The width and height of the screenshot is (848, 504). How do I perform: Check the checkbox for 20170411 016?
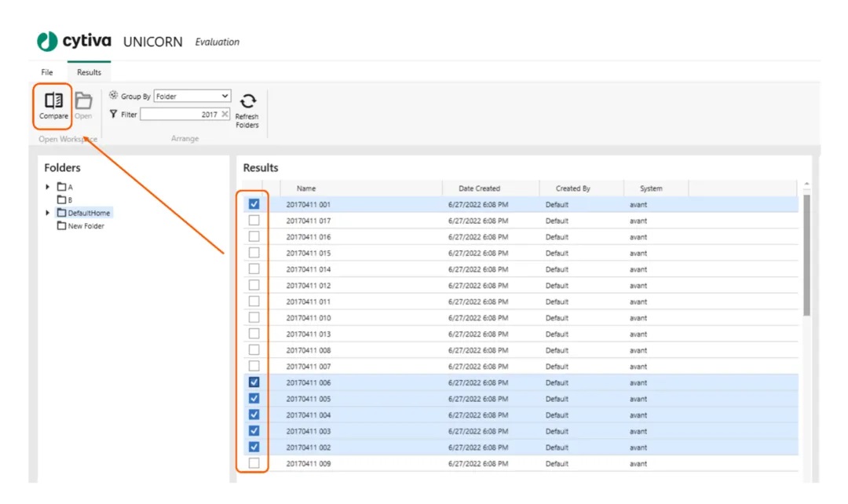[x=254, y=237]
